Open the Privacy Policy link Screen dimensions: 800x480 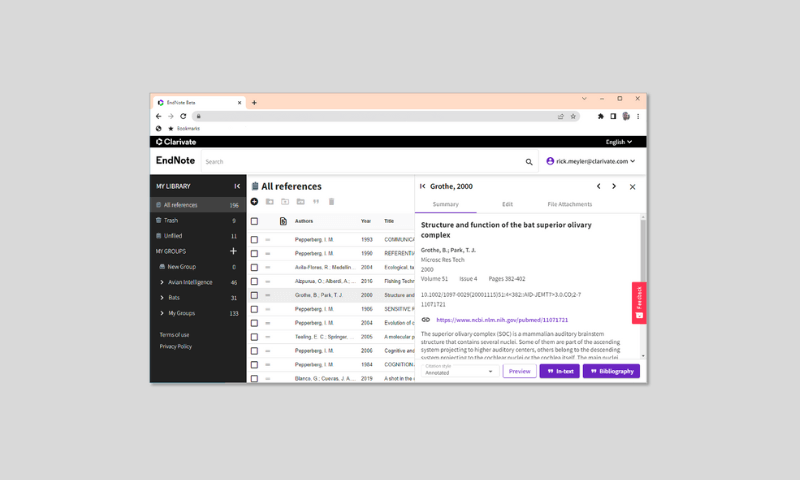tap(176, 346)
